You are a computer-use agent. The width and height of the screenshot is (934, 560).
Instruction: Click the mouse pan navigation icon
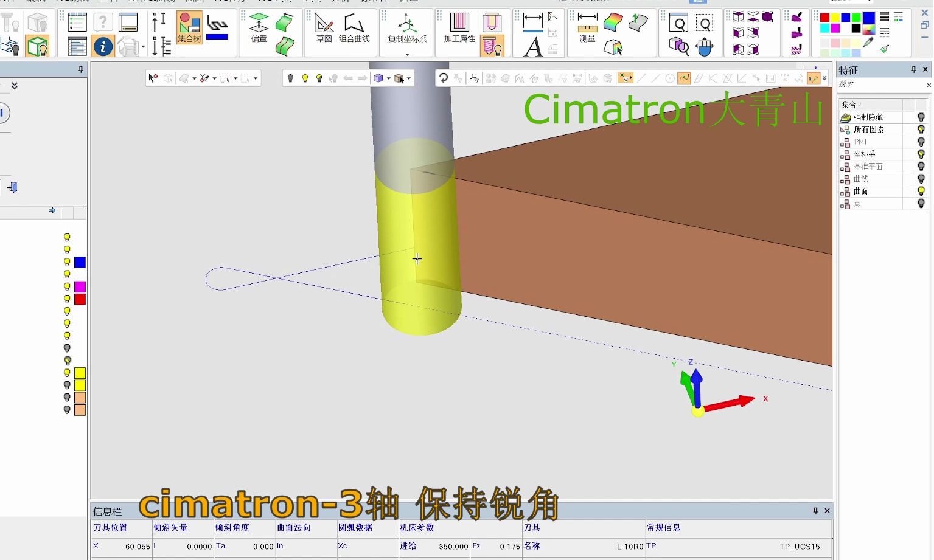coord(705,47)
